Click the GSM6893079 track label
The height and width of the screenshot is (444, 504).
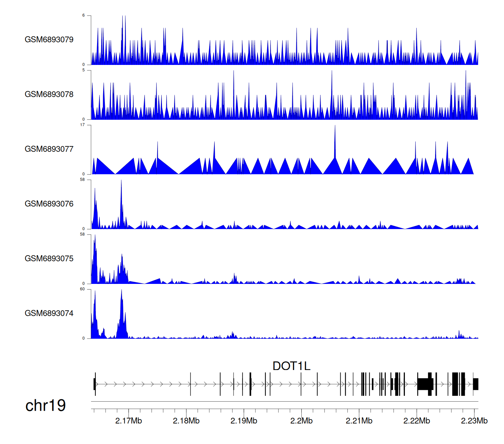[49, 40]
